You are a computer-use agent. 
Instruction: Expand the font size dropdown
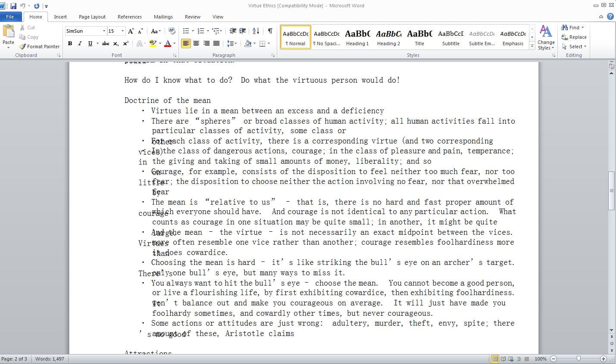click(x=122, y=31)
